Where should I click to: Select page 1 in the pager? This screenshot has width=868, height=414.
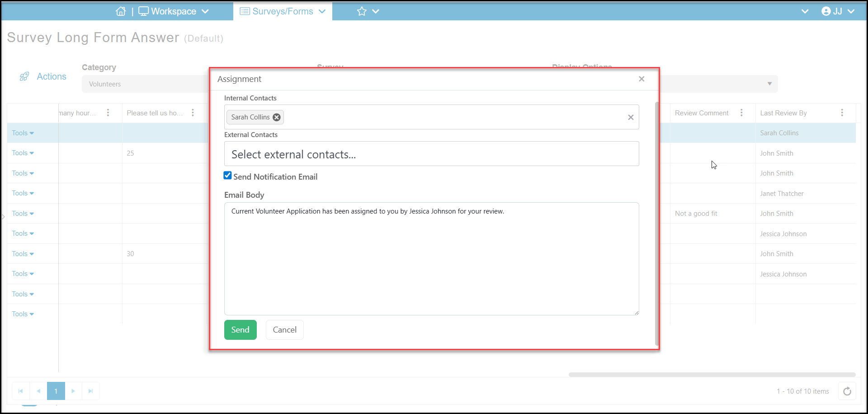56,391
